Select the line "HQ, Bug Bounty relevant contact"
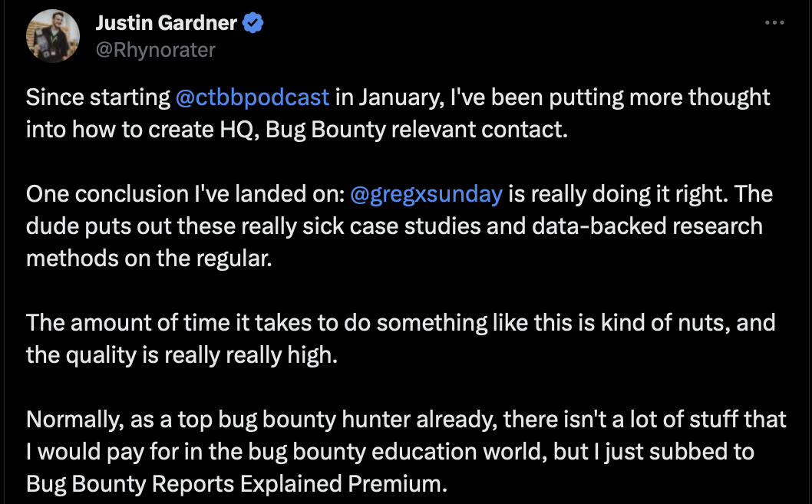The width and height of the screenshot is (812, 504). [x=394, y=130]
